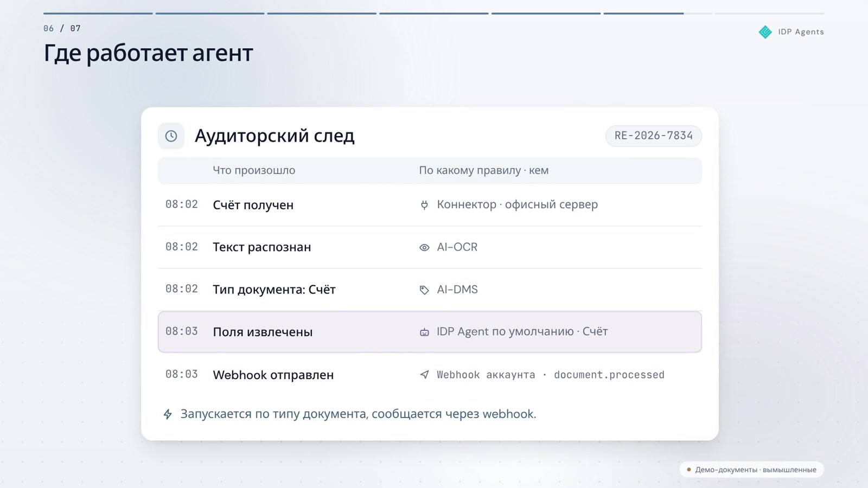Click the first slide progress segment
Viewport: 868px width, 488px height.
tap(98, 13)
